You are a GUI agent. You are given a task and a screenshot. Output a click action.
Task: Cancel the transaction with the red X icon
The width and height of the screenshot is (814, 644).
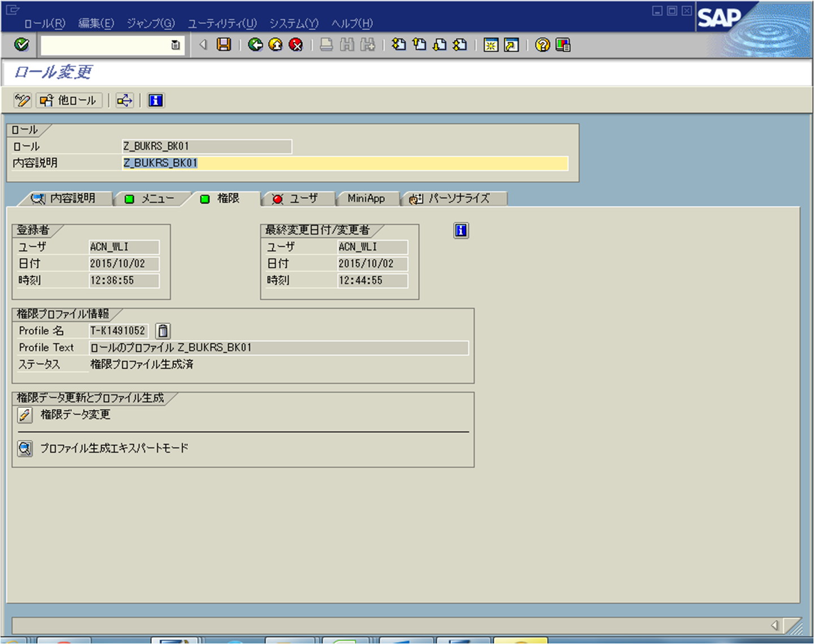point(296,45)
